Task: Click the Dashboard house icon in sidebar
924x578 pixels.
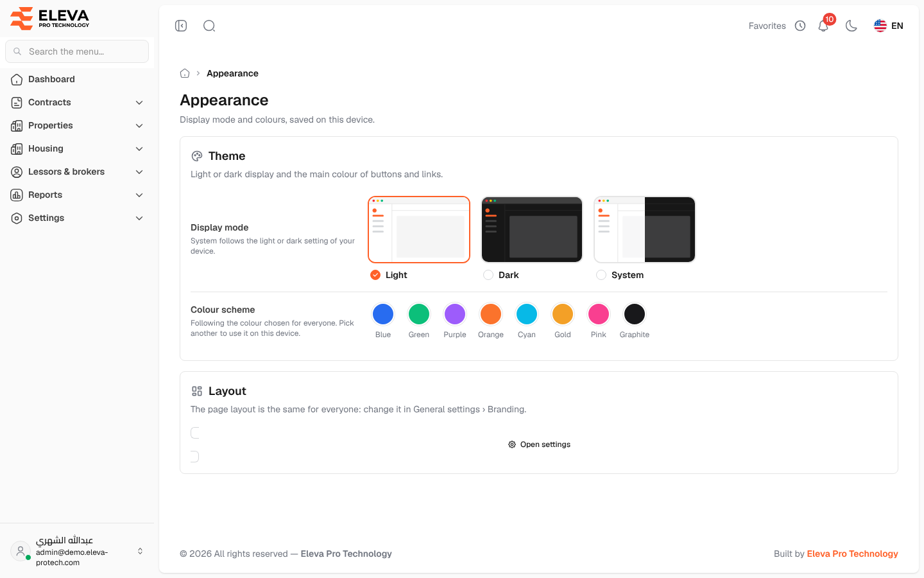Action: [17, 79]
